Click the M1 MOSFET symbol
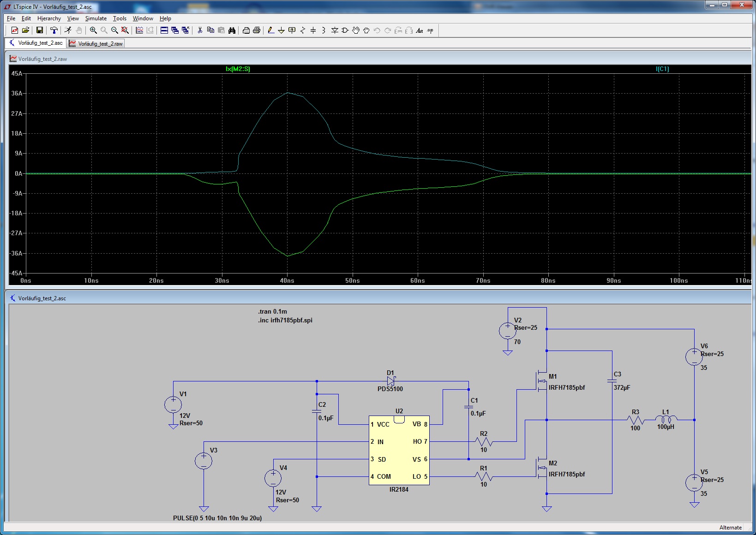The image size is (756, 535). tap(541, 381)
